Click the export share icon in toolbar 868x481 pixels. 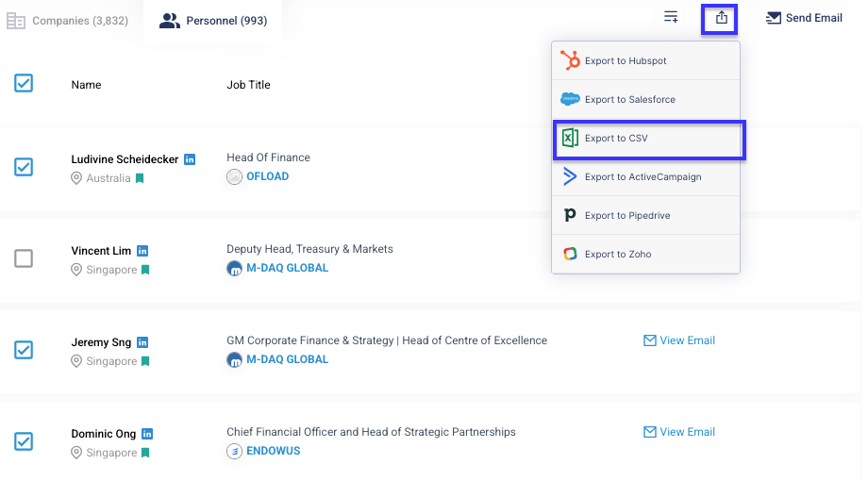(721, 18)
